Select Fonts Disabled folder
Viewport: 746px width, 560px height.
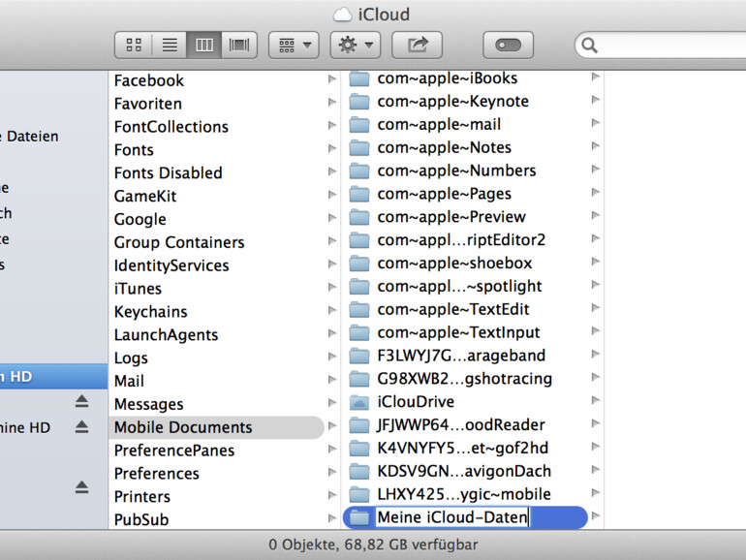(x=168, y=172)
